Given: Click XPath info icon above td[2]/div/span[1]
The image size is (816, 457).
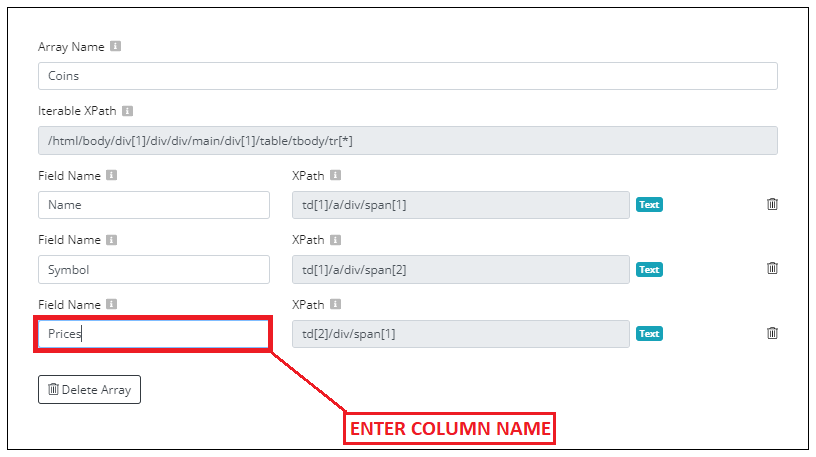Looking at the screenshot, I should (x=336, y=304).
